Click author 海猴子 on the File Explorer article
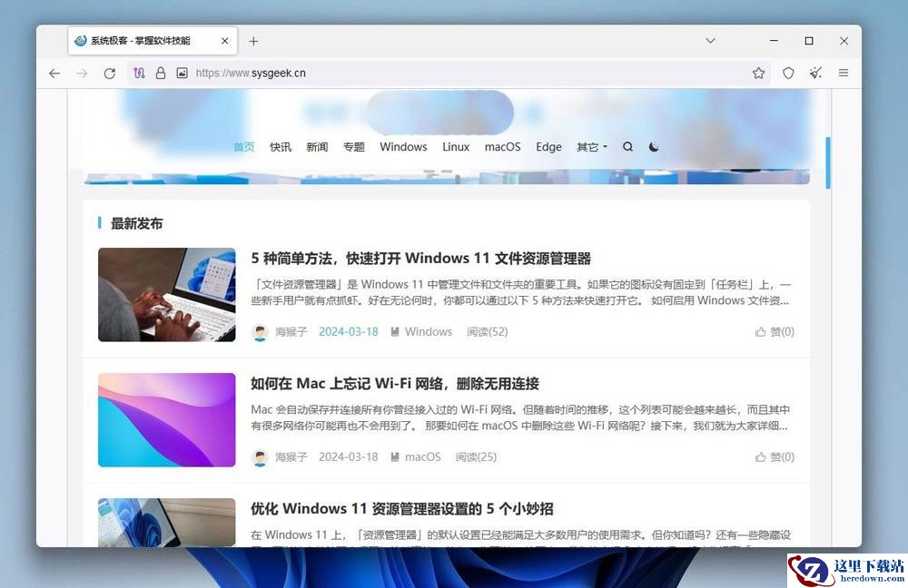The height and width of the screenshot is (588, 908). [291, 331]
